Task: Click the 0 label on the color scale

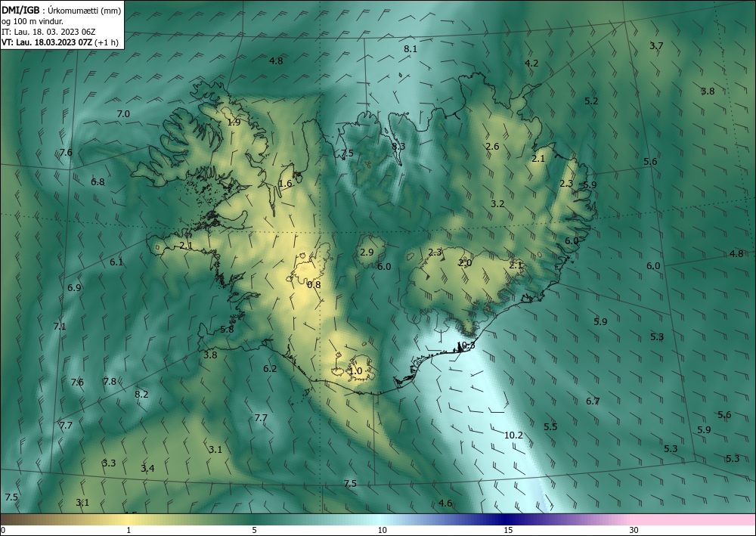Action: coord(3,530)
